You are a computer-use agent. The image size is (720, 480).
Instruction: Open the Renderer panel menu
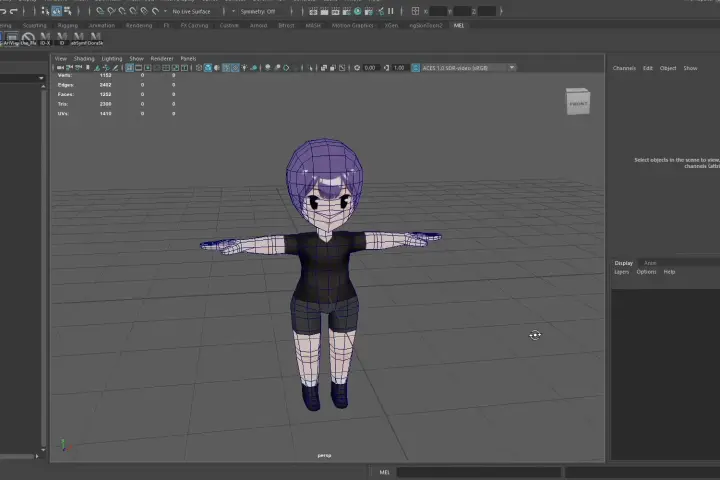(x=162, y=58)
